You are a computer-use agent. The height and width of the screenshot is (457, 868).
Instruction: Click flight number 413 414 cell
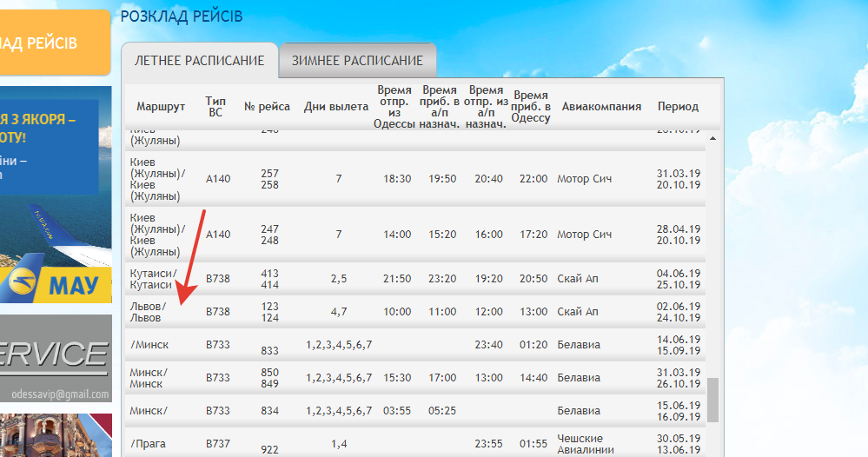(269, 279)
